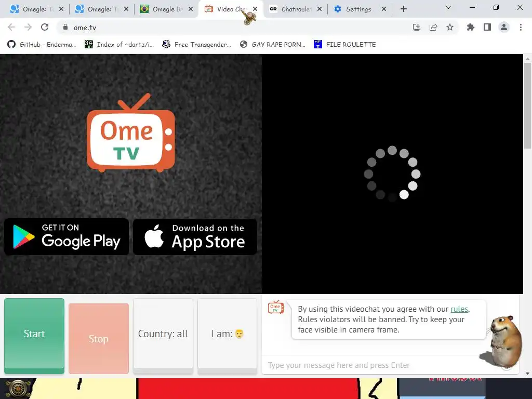The height and width of the screenshot is (399, 532).
Task: Click the padlock site info icon
Action: click(65, 27)
